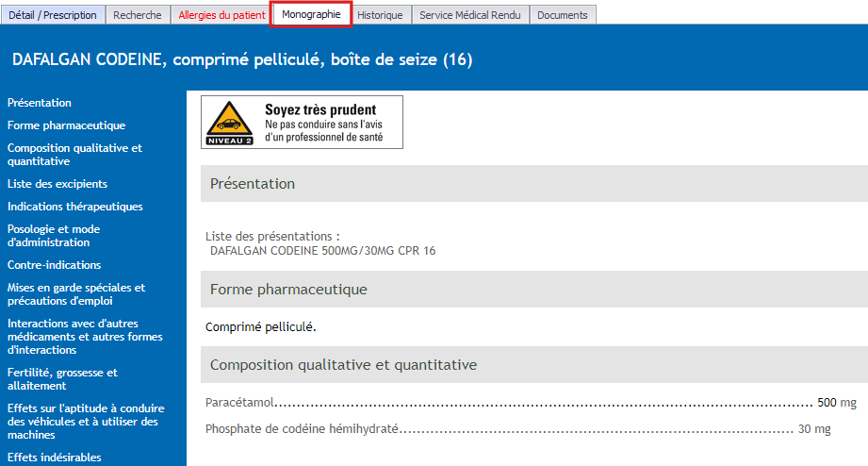The width and height of the screenshot is (868, 466).
Task: Click the DAFALGAN CODEINE page title
Action: point(242,59)
